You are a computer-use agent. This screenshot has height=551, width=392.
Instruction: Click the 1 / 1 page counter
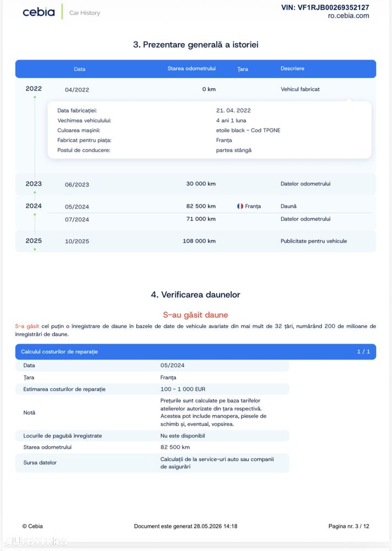363,352
